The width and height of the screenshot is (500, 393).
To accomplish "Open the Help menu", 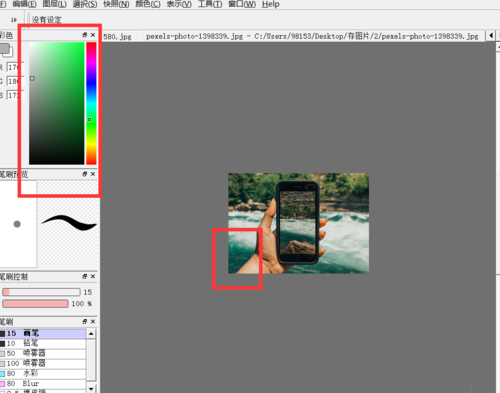I will 270,4.
